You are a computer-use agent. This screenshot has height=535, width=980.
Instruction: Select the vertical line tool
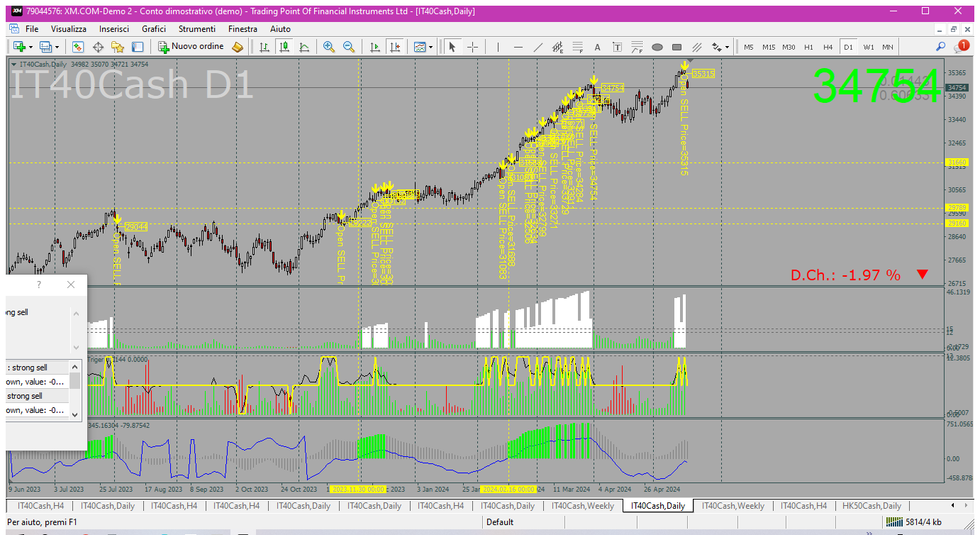tap(498, 47)
